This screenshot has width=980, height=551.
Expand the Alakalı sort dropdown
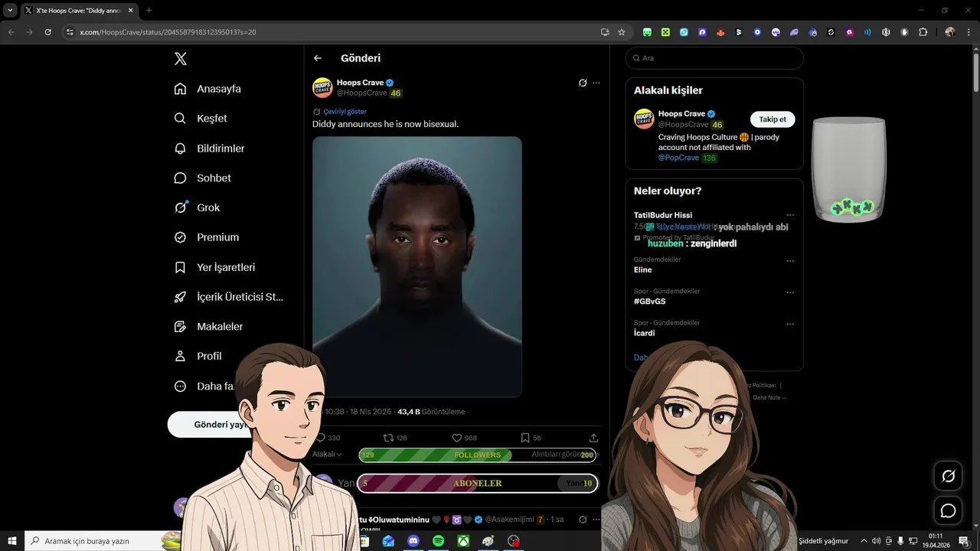pyautogui.click(x=327, y=454)
